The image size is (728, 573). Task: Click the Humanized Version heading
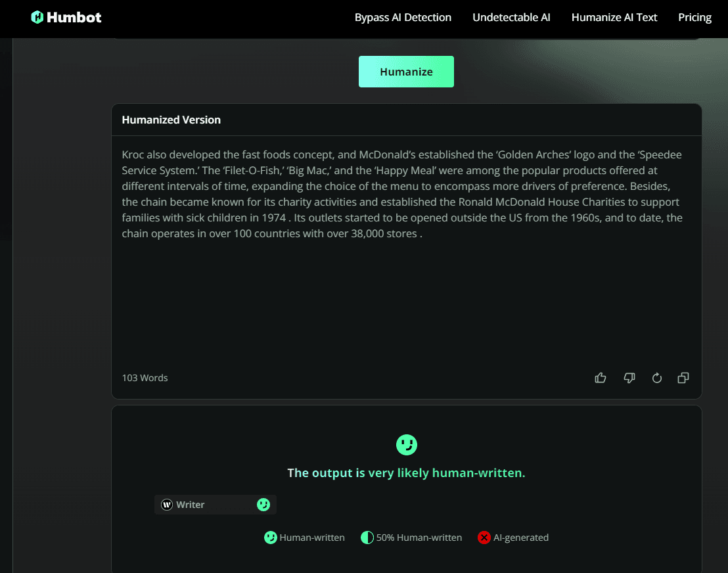point(171,120)
